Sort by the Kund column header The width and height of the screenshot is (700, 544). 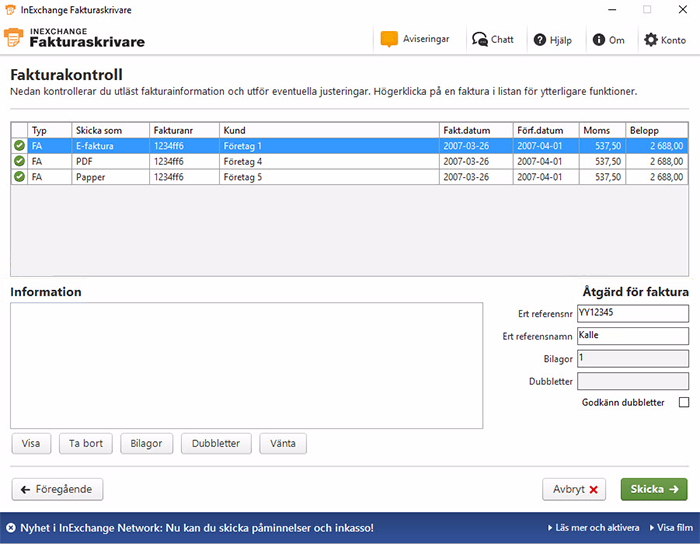coord(329,130)
